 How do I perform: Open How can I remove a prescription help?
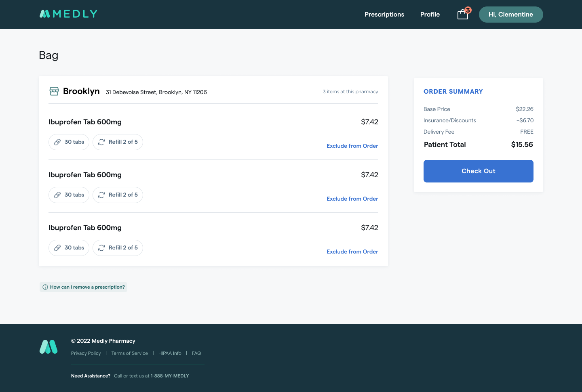point(87,287)
